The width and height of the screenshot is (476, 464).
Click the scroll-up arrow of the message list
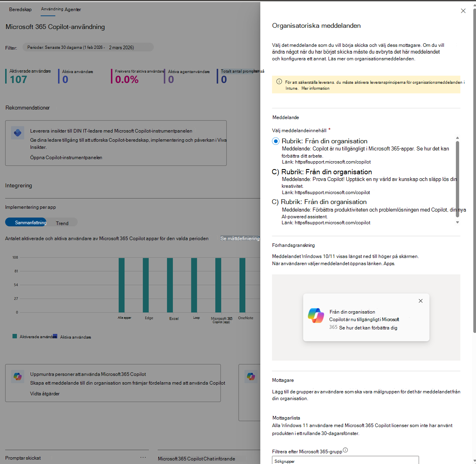[457, 138]
